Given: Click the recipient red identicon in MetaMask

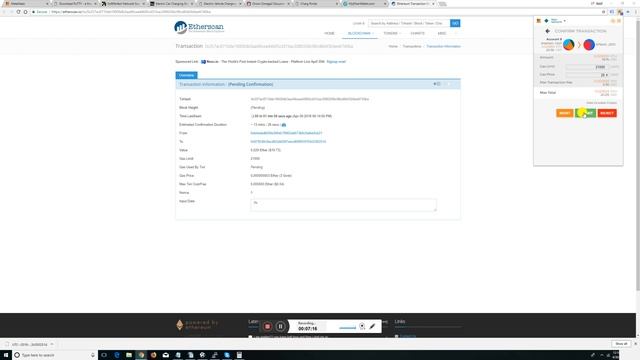Looking at the screenshot, I should [x=589, y=44].
